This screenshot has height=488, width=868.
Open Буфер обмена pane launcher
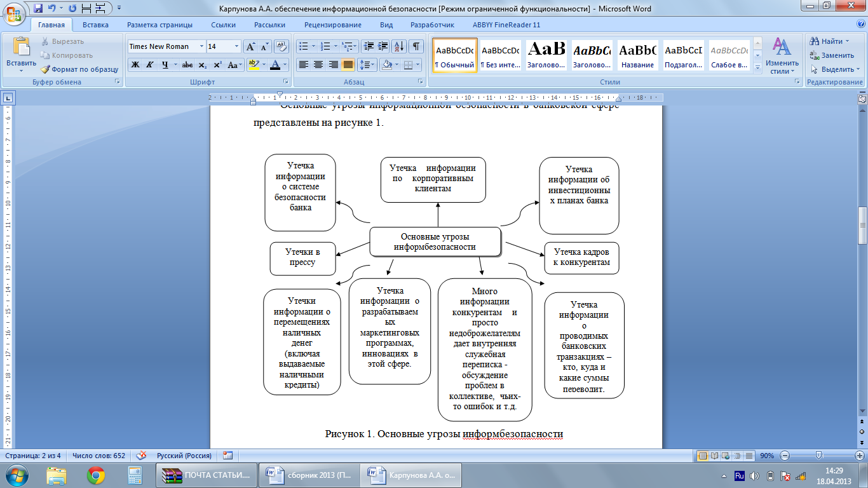[117, 82]
